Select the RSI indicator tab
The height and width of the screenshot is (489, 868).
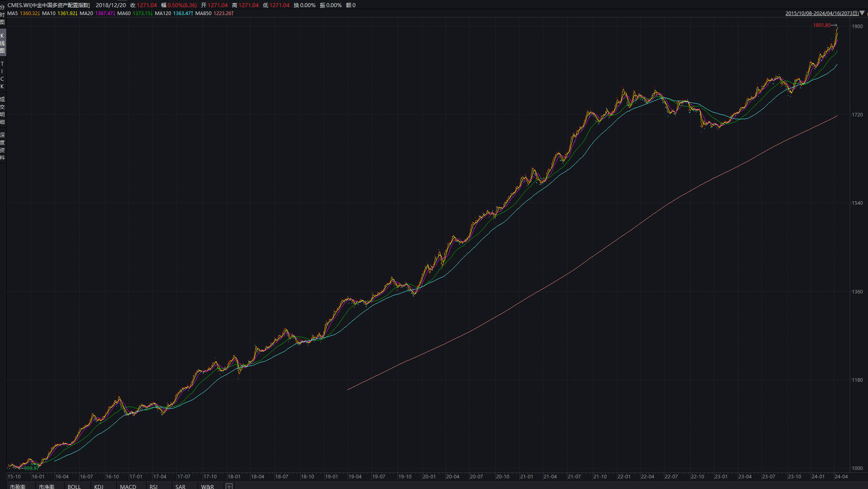coord(154,487)
